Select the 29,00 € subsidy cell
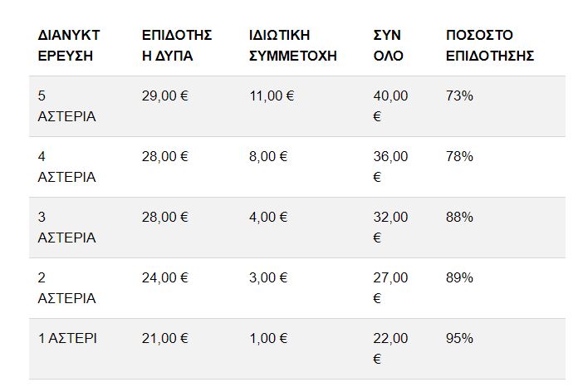The width and height of the screenshot is (578, 392). tap(165, 96)
